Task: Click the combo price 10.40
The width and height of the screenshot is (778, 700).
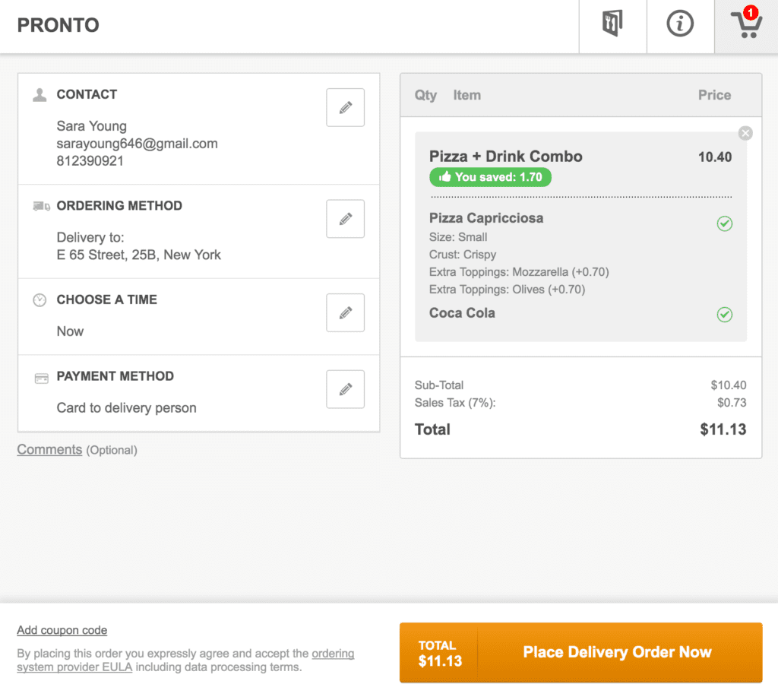Action: pyautogui.click(x=715, y=157)
